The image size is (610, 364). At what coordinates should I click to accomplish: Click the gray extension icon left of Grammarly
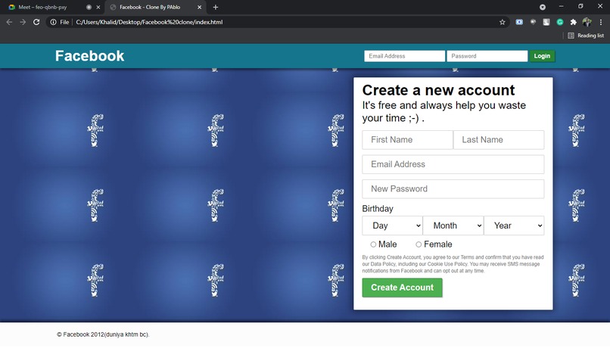coord(546,22)
